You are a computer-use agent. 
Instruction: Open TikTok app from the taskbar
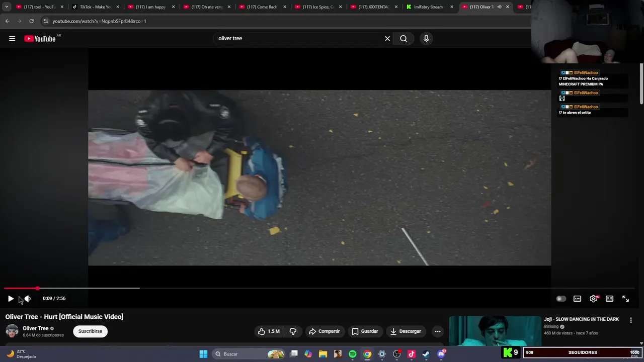pyautogui.click(x=412, y=354)
